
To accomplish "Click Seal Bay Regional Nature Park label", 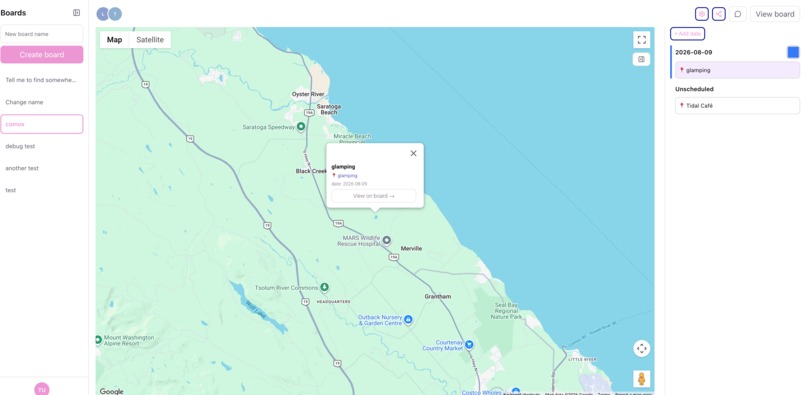I will [506, 311].
